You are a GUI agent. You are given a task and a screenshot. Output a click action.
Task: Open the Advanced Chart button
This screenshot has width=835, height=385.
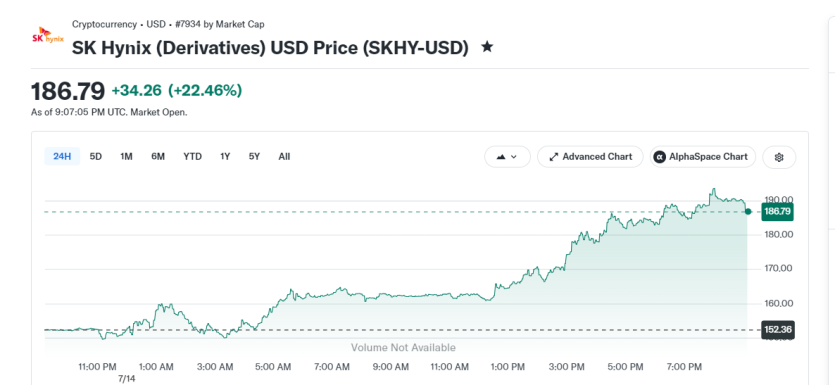590,157
